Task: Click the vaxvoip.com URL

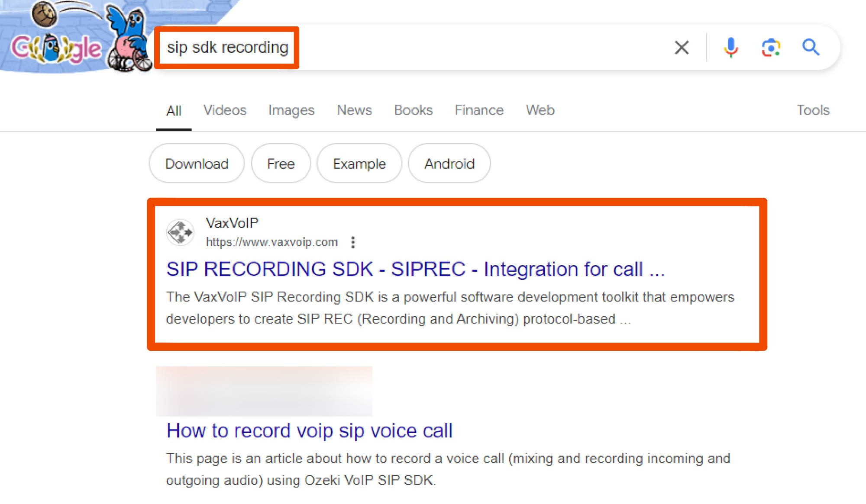Action: (x=271, y=242)
